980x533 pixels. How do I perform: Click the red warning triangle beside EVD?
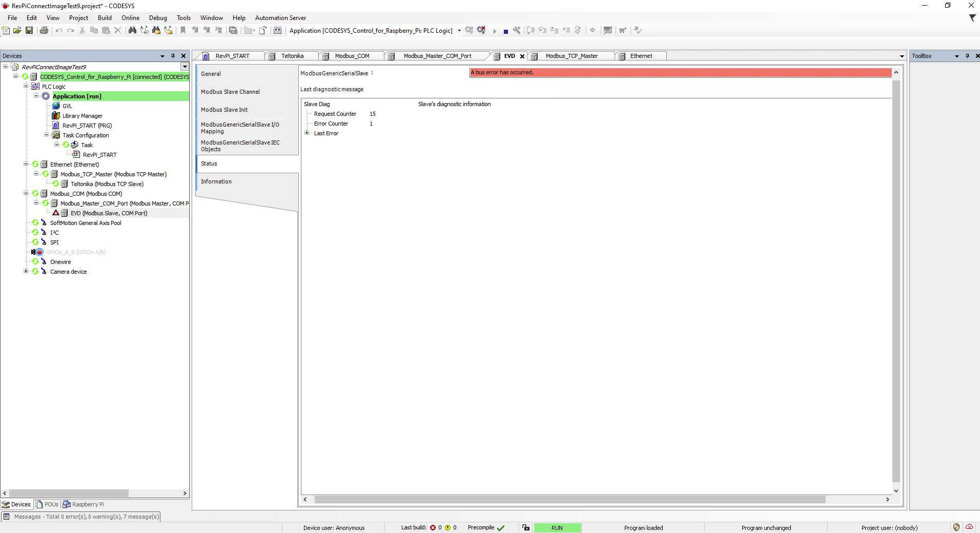[x=56, y=213]
